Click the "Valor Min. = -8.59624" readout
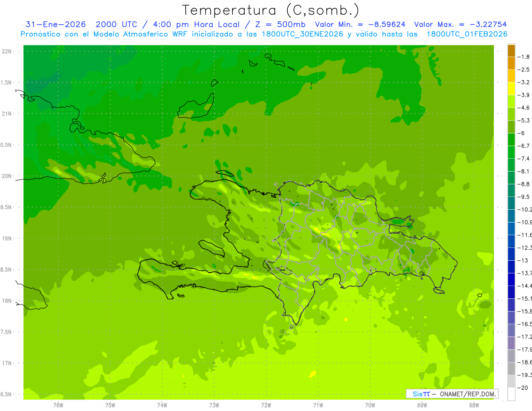Image resolution: width=532 pixels, height=411 pixels. point(360,24)
